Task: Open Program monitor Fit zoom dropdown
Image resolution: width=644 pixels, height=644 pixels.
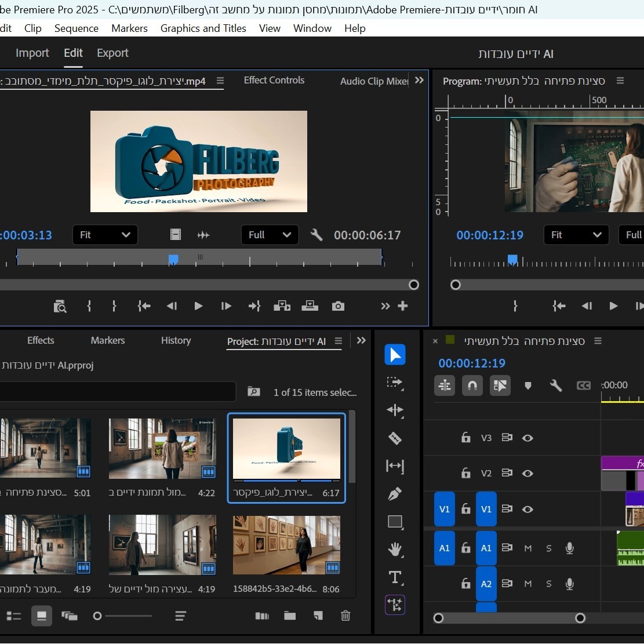Action: coord(576,235)
